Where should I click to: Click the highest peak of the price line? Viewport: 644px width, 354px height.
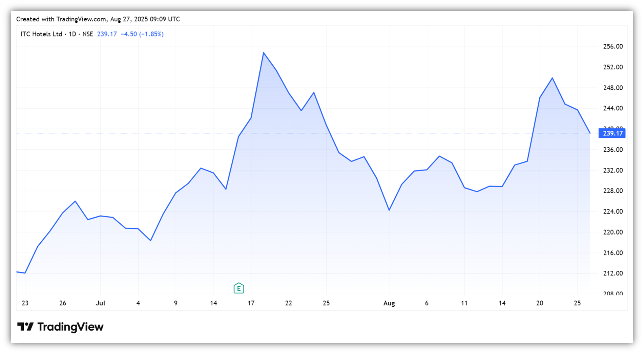[x=264, y=53]
